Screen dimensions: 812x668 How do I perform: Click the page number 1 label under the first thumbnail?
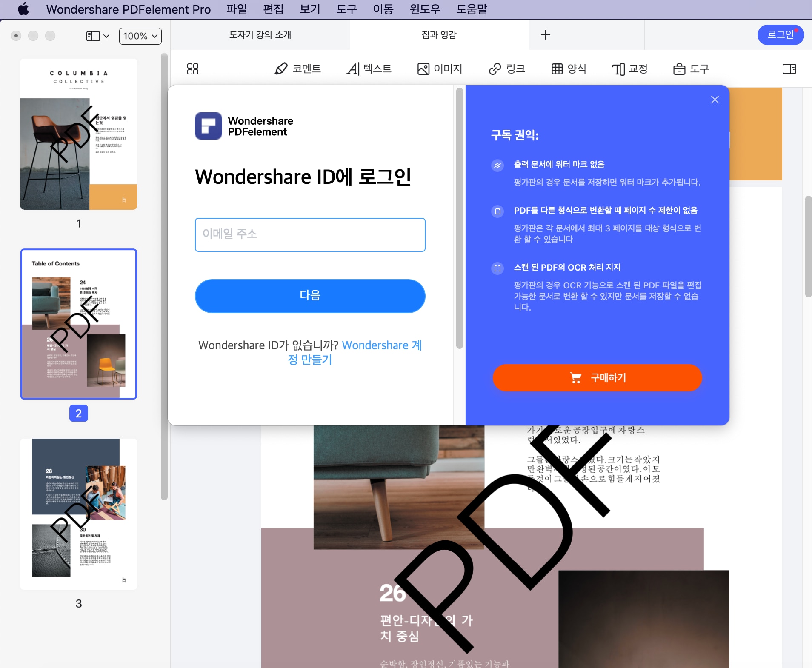point(79,223)
